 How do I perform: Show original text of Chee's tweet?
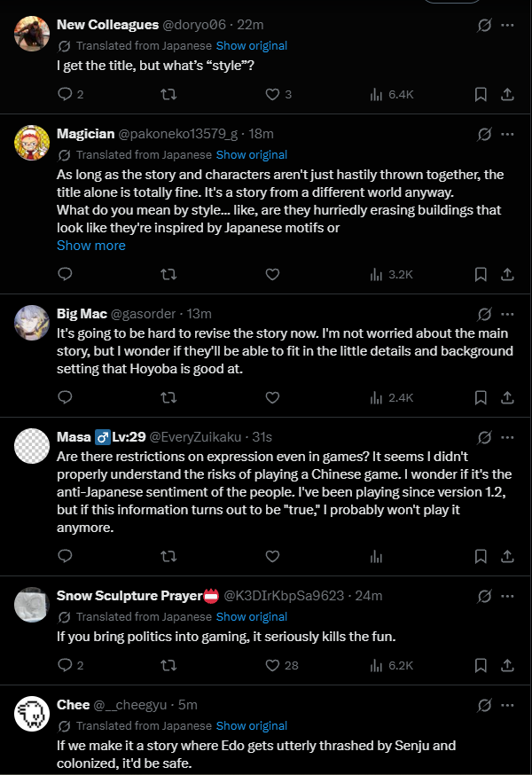[252, 725]
